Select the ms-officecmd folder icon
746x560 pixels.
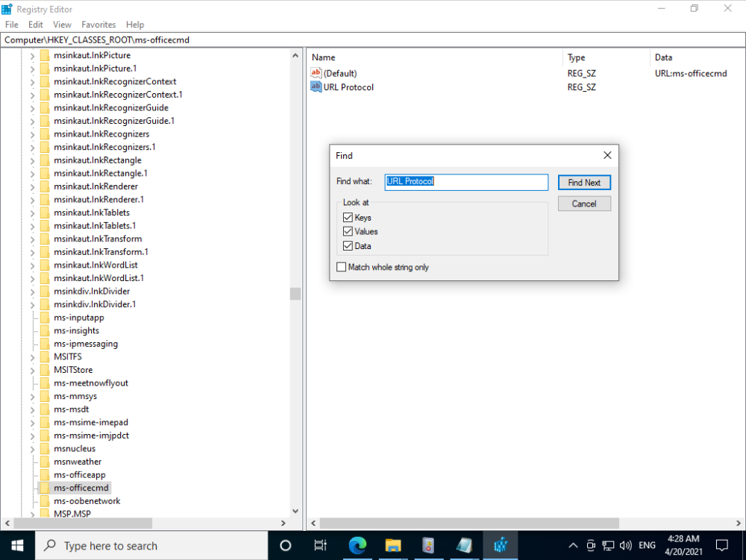click(x=45, y=488)
